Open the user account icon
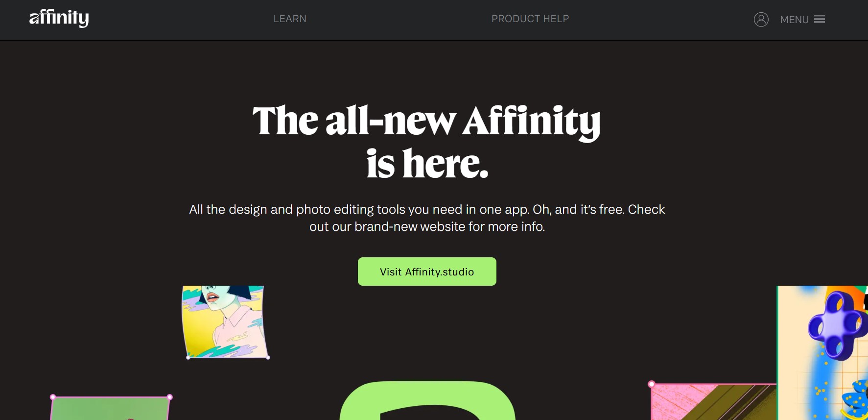This screenshot has height=420, width=868. 761,19
